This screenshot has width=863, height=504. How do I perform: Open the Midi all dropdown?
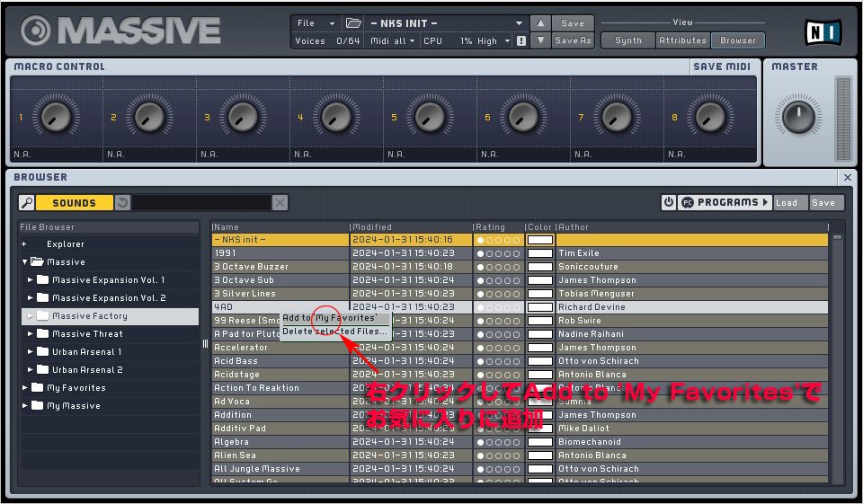coord(393,40)
